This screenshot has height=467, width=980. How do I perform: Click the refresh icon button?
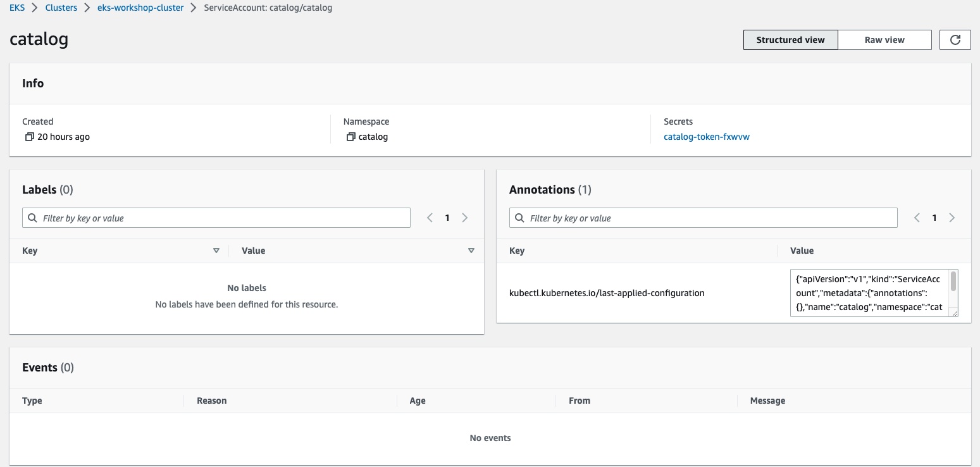point(955,40)
